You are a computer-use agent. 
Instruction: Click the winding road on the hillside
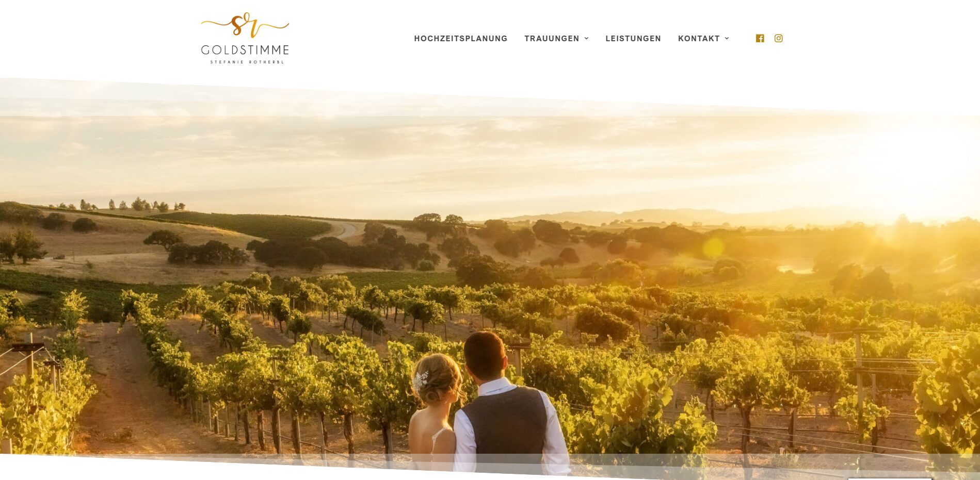point(343,229)
